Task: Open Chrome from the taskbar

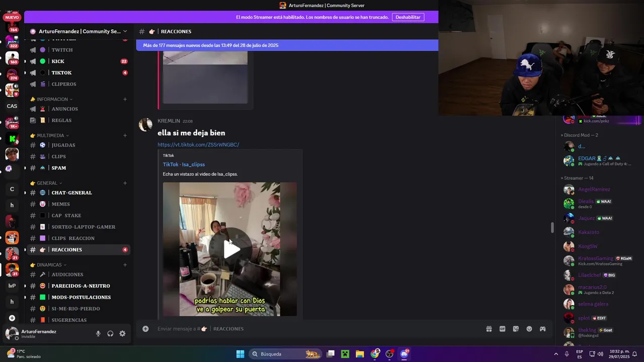Action: pos(375,354)
